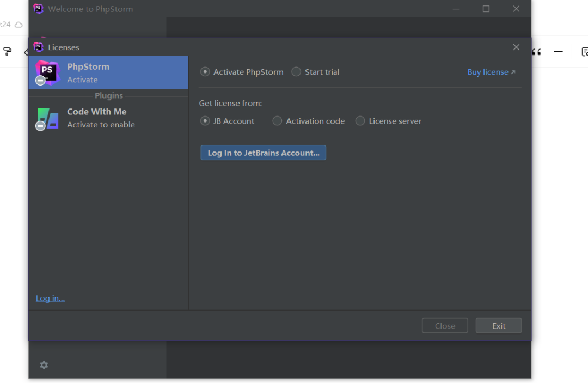The height and width of the screenshot is (383, 588).
Task: Click the Log in... link at bottom left
Action: pyautogui.click(x=50, y=299)
